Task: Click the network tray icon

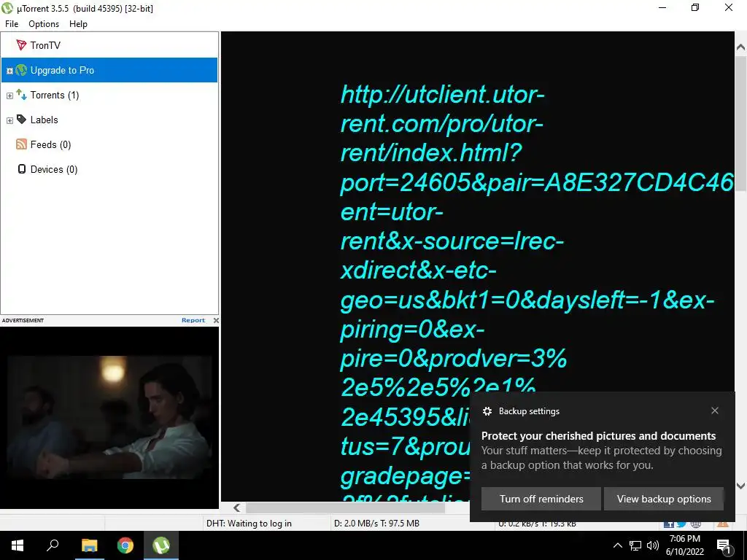Action: 635,545
